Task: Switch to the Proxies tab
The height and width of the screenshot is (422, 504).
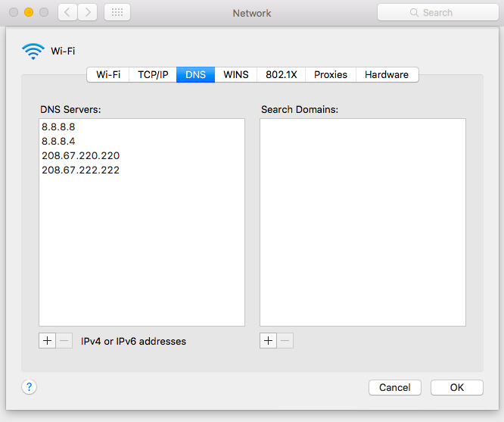Action: coord(331,75)
